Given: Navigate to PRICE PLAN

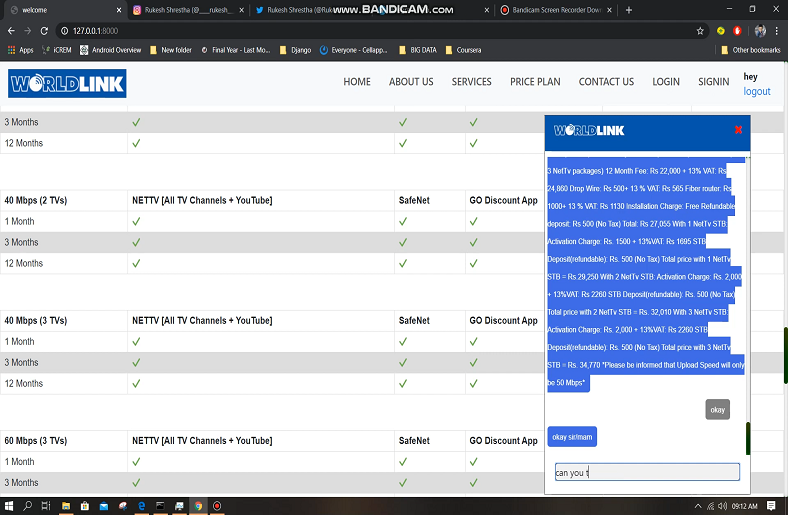Looking at the screenshot, I should [x=535, y=81].
